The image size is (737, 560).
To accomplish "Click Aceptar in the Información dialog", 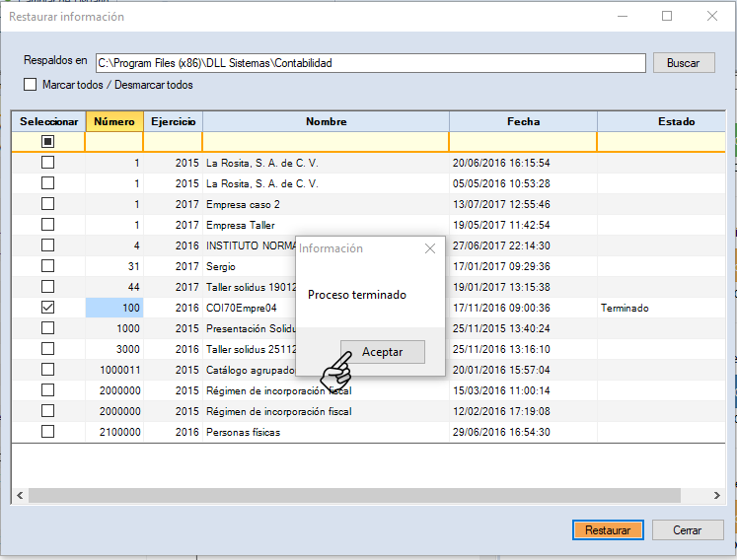I will [x=383, y=352].
